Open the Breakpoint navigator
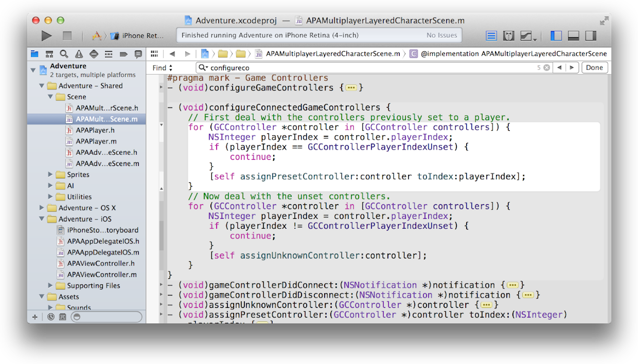The height and width of the screenshot is (364, 638). (x=123, y=54)
